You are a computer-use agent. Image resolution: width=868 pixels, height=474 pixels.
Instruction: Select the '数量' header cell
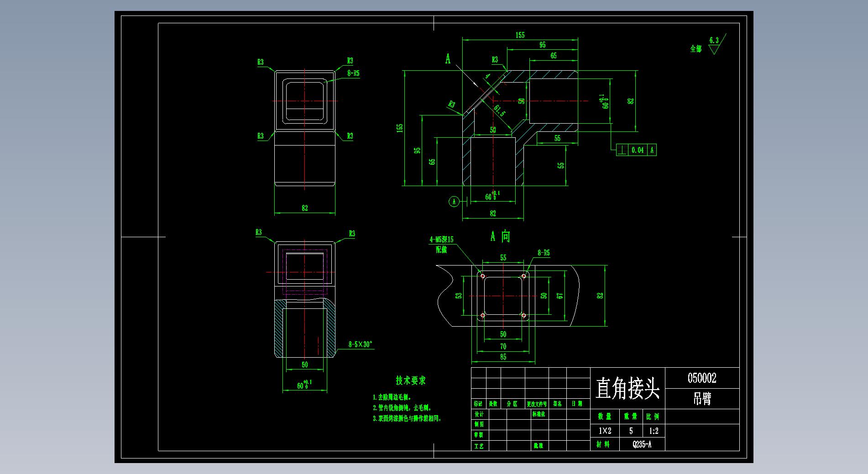pyautogui.click(x=605, y=417)
